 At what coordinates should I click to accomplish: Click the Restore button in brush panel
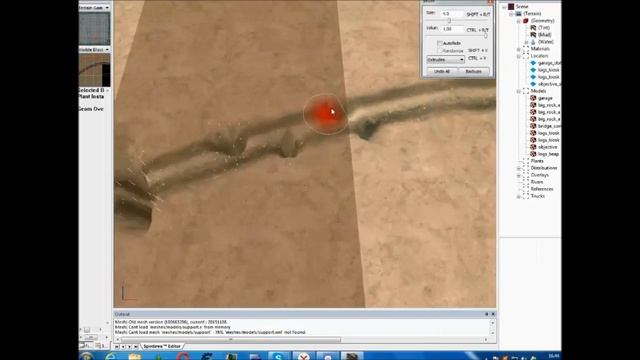(x=473, y=71)
